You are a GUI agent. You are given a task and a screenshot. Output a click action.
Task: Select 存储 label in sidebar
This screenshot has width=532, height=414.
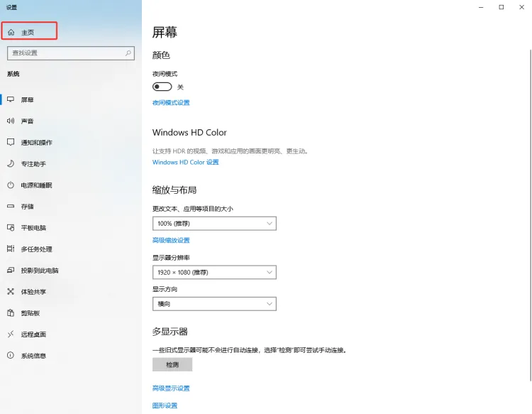pos(27,207)
